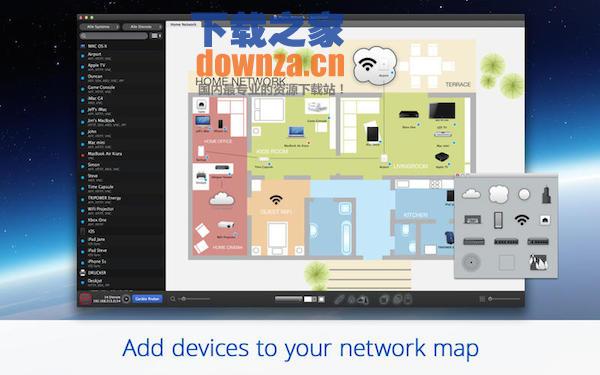Select the DRUCKER printer group header
The width and height of the screenshot is (600, 375).
point(121,273)
